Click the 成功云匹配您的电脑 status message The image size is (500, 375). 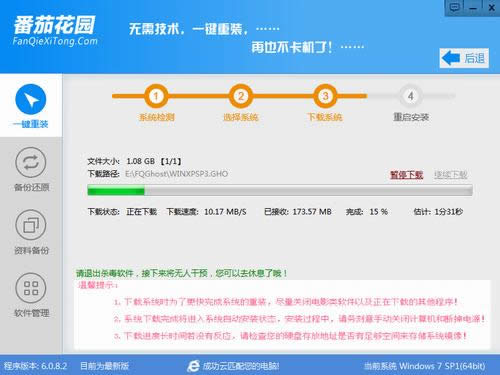coord(241,366)
